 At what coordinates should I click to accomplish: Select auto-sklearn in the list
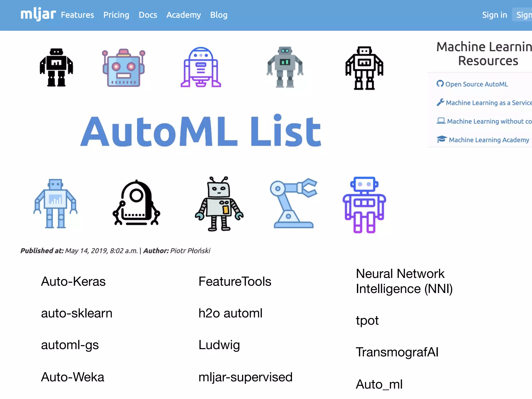(x=77, y=313)
